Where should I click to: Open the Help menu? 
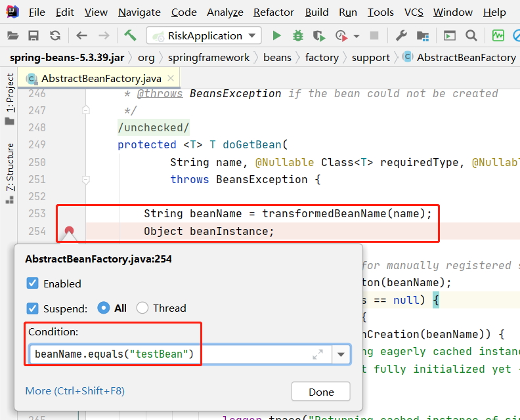pyautogui.click(x=494, y=12)
